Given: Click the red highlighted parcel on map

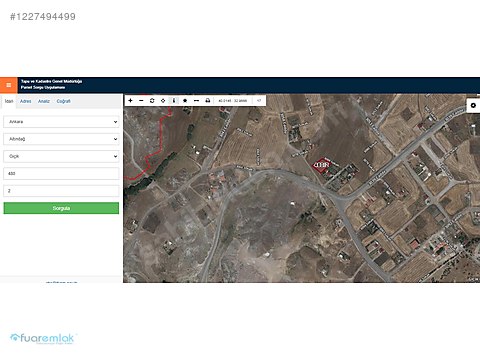Looking at the screenshot, I should (x=321, y=165).
